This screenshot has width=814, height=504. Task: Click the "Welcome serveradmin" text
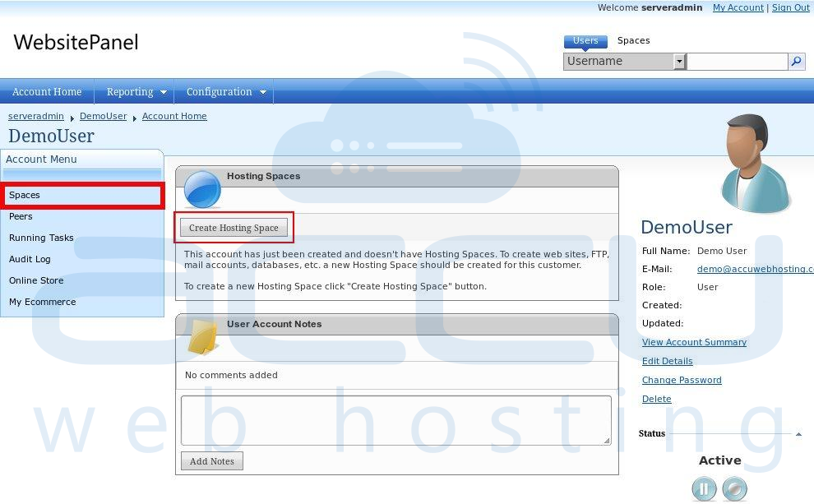(650, 7)
